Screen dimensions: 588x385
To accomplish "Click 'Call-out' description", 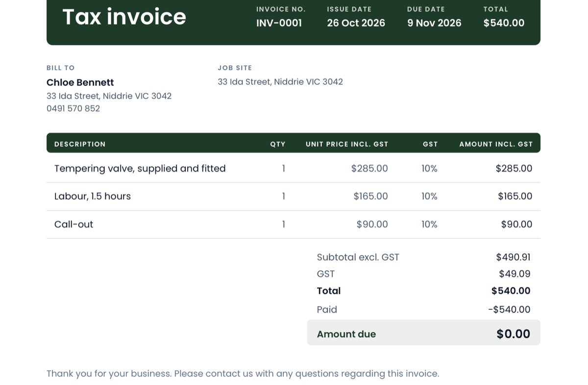I will pos(73,225).
